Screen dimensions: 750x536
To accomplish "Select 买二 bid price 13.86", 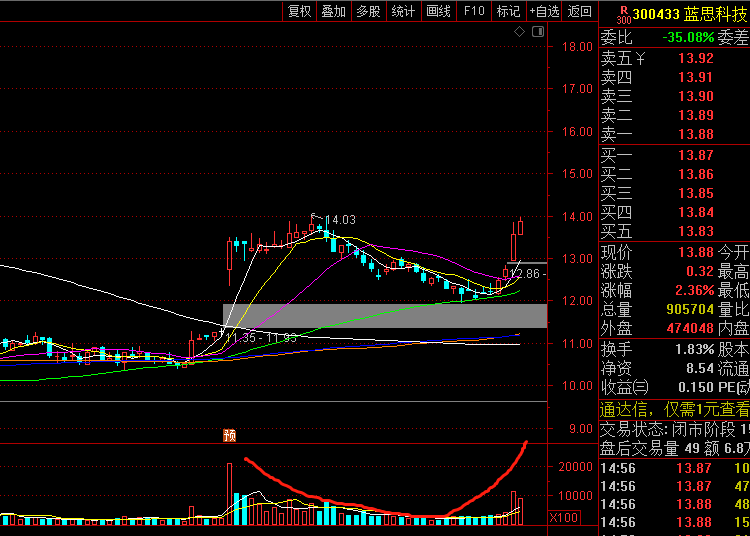I will click(x=696, y=175).
